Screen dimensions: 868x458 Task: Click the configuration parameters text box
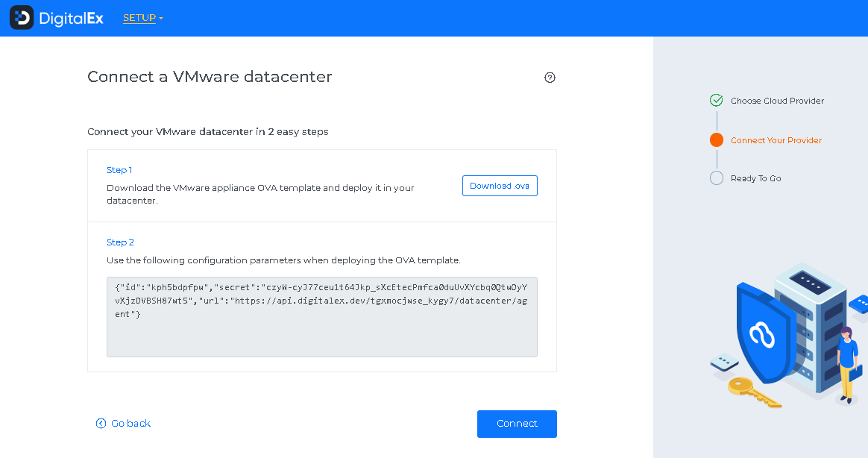[322, 317]
